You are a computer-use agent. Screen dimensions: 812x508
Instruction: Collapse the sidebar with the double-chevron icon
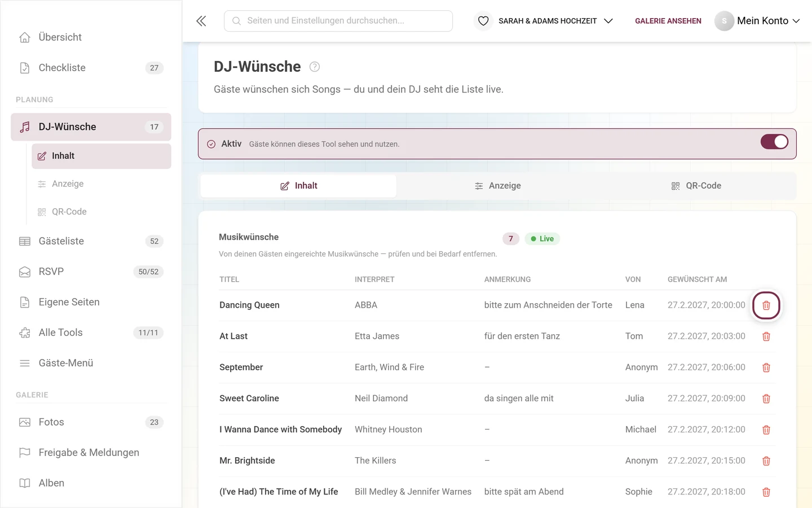[201, 21]
